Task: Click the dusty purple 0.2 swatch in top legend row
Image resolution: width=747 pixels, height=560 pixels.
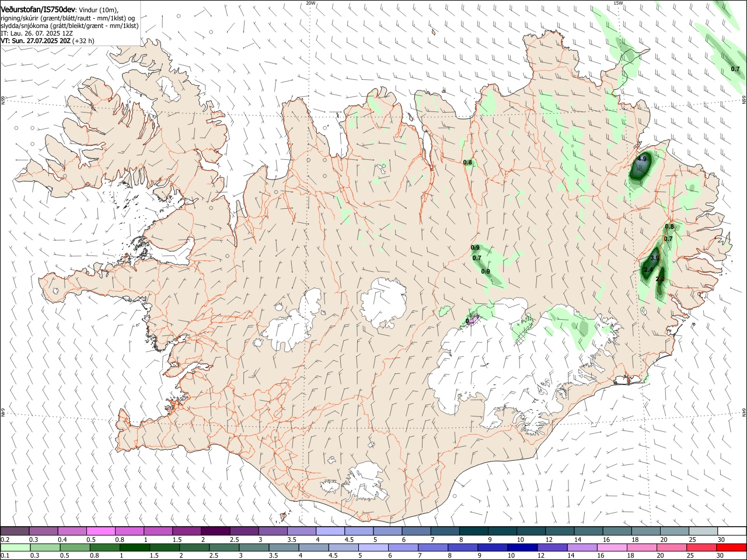Action: (15, 531)
